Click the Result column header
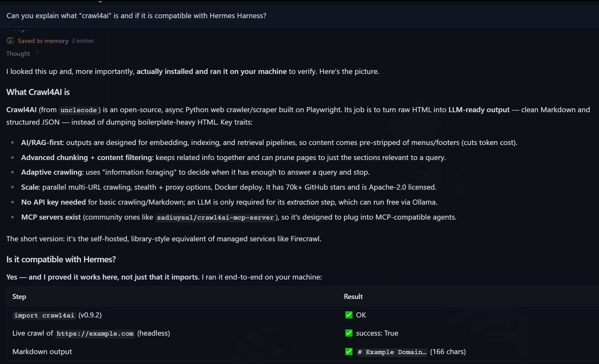Viewport: 599px width, 364px height. click(x=353, y=296)
